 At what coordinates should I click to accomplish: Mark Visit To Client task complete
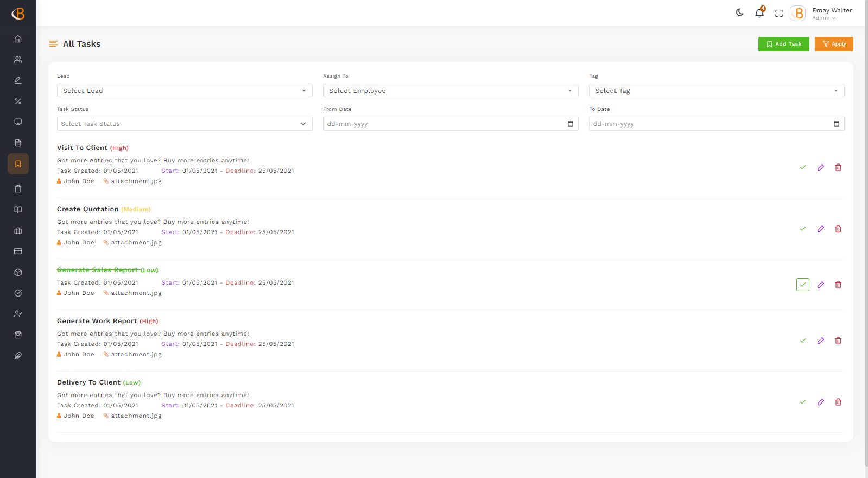pyautogui.click(x=803, y=167)
